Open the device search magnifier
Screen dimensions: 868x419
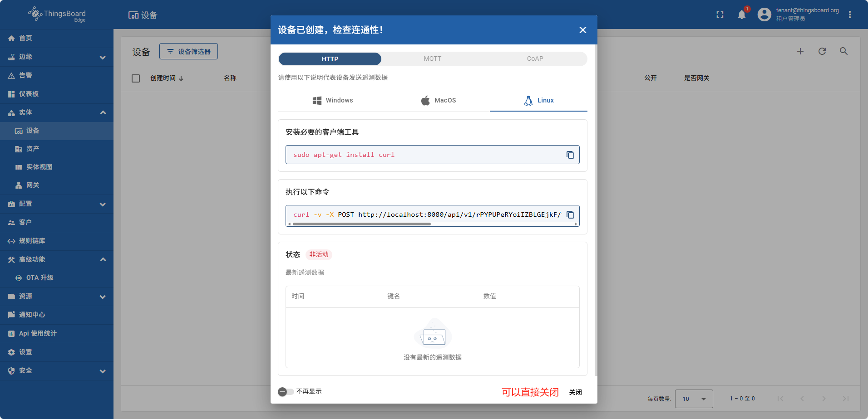click(843, 52)
